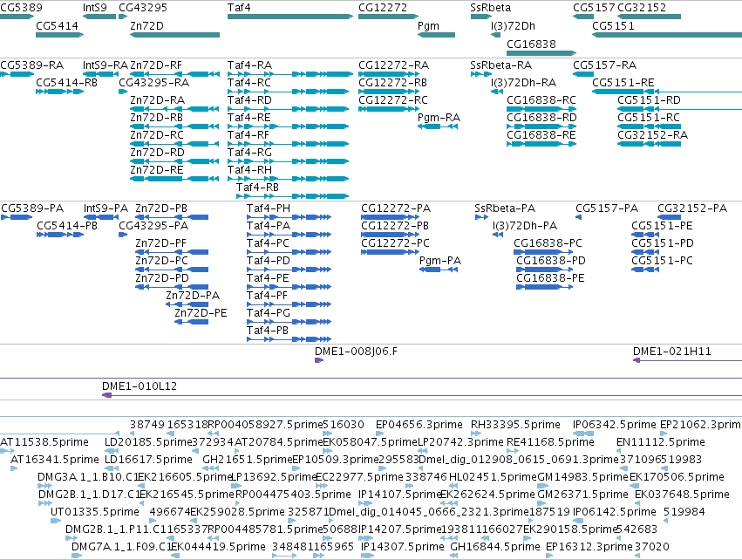Select the CG32152-PA protein feature
742x560 pixels.
[x=669, y=217]
